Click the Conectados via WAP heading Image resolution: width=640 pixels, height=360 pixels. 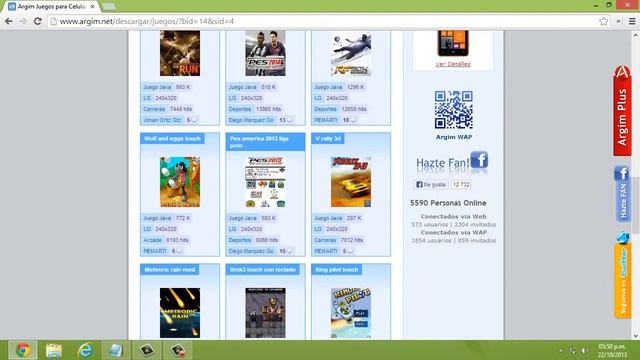(454, 233)
